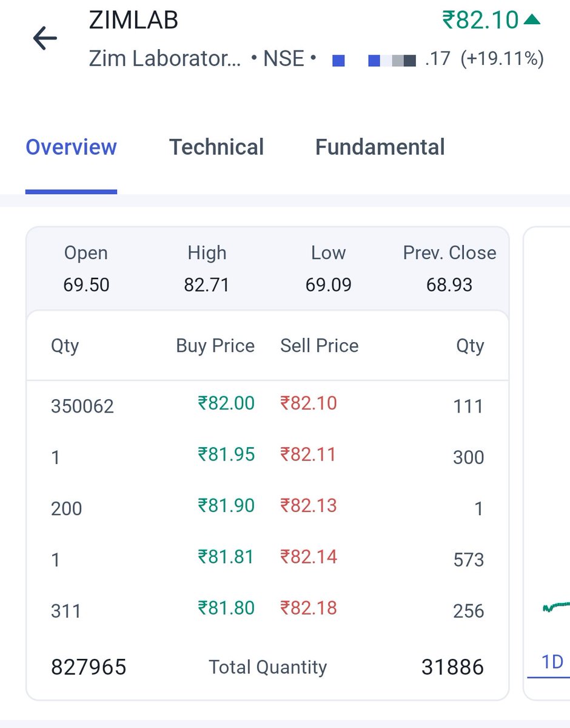Switch to the Technical tab
Screen dimensions: 570x728
(216, 147)
